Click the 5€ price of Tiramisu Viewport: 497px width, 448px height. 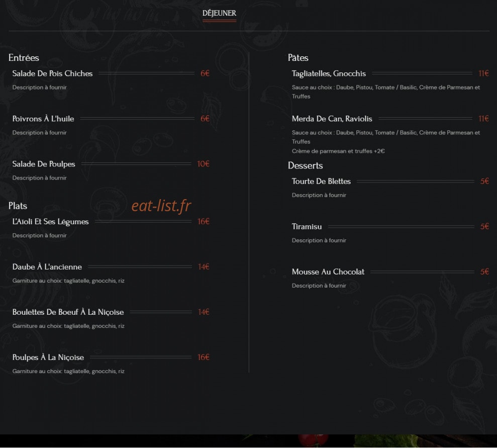[484, 226]
